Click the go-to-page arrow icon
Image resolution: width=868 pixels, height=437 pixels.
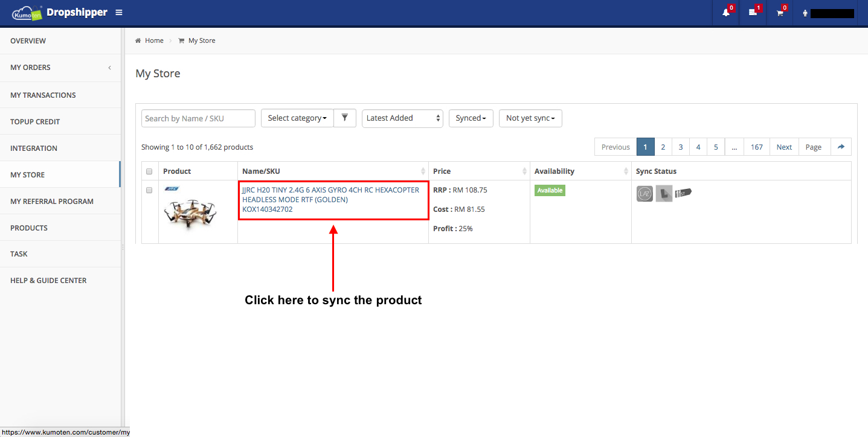click(841, 147)
